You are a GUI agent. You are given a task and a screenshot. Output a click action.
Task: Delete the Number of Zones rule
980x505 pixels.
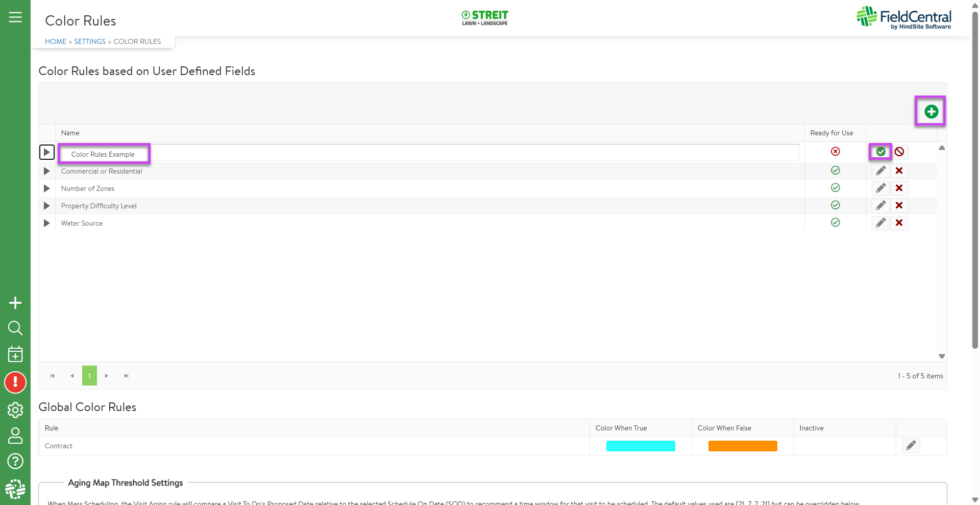[x=899, y=188]
